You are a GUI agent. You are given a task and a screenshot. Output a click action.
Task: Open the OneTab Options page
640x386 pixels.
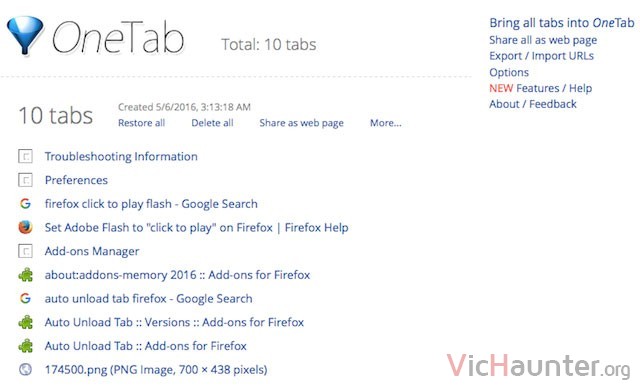(x=509, y=72)
